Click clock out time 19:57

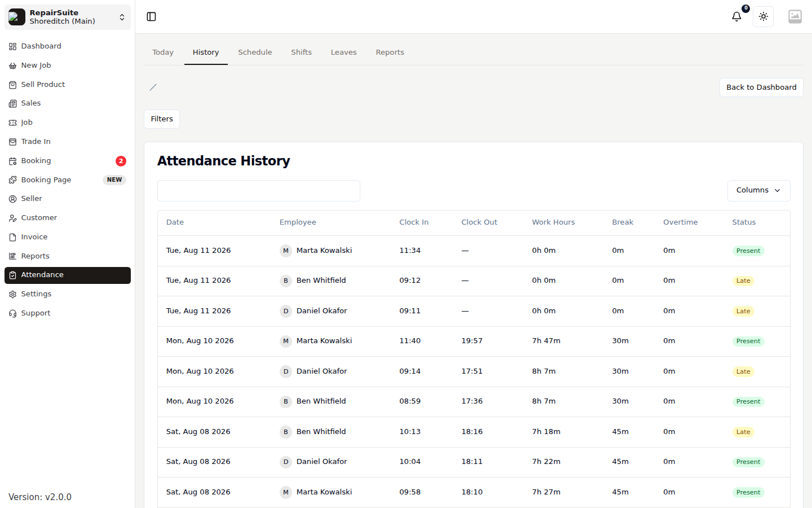(472, 341)
